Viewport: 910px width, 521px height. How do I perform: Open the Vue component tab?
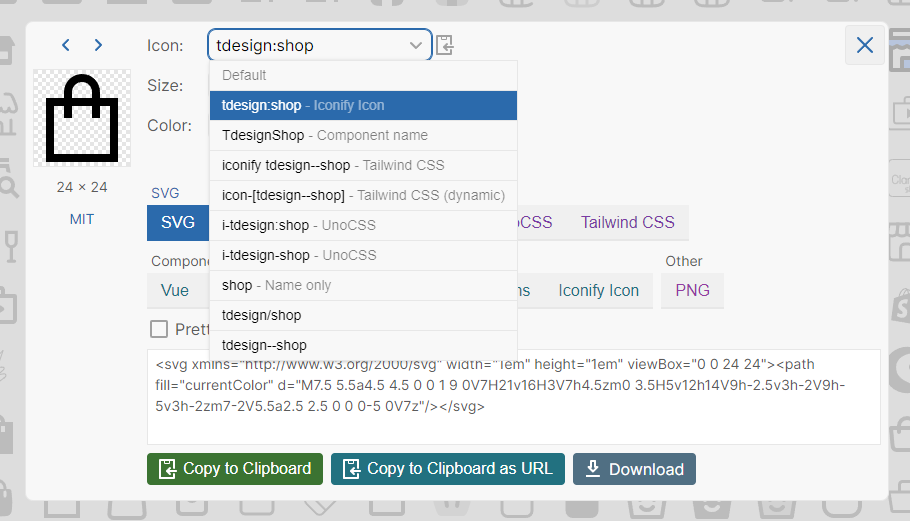coord(175,290)
